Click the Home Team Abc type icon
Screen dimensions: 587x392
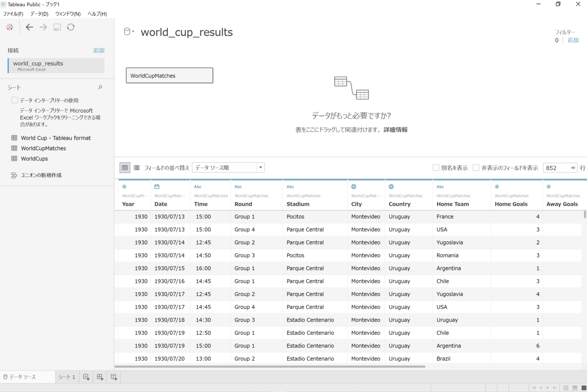pos(440,187)
